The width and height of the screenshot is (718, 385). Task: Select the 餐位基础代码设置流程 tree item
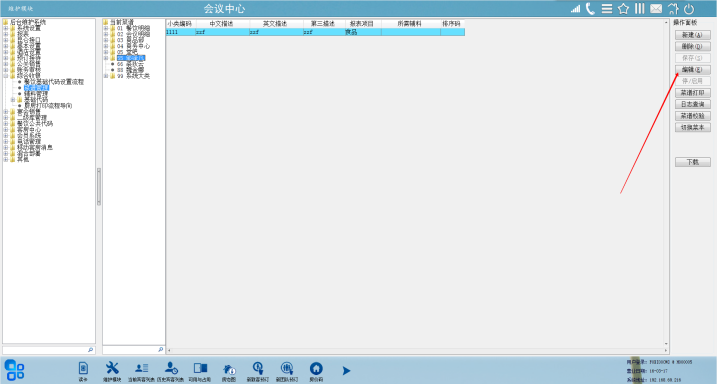(x=54, y=82)
